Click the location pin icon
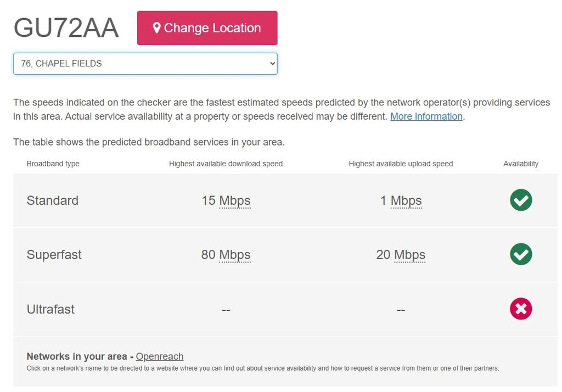This screenshot has width=562, height=392. [156, 28]
